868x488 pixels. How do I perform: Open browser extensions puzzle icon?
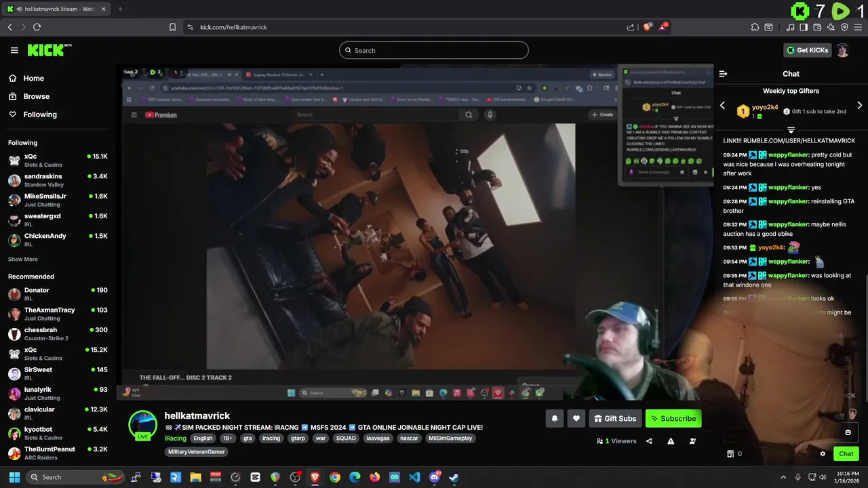(755, 27)
